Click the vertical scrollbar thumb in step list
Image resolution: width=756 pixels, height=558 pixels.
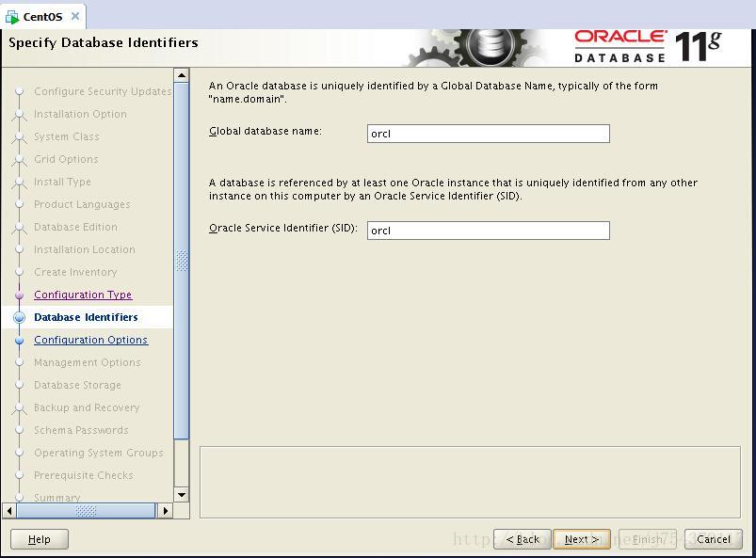(x=182, y=261)
